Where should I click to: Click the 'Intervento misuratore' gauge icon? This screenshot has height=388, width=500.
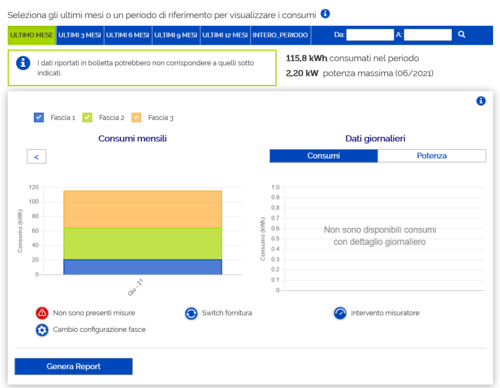click(x=340, y=313)
